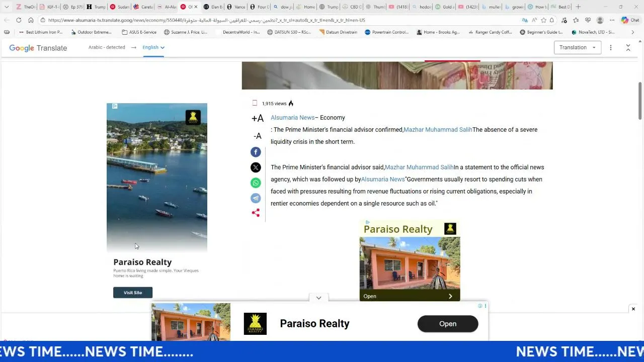Open Beginner's Guide bookmark
Image resolution: width=644 pixels, height=362 pixels.
coord(541,32)
